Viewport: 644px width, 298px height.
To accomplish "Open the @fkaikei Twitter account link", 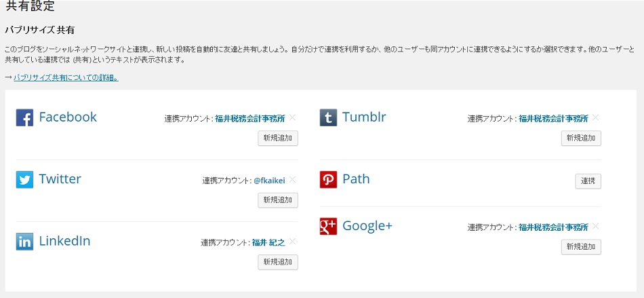I will [x=268, y=181].
